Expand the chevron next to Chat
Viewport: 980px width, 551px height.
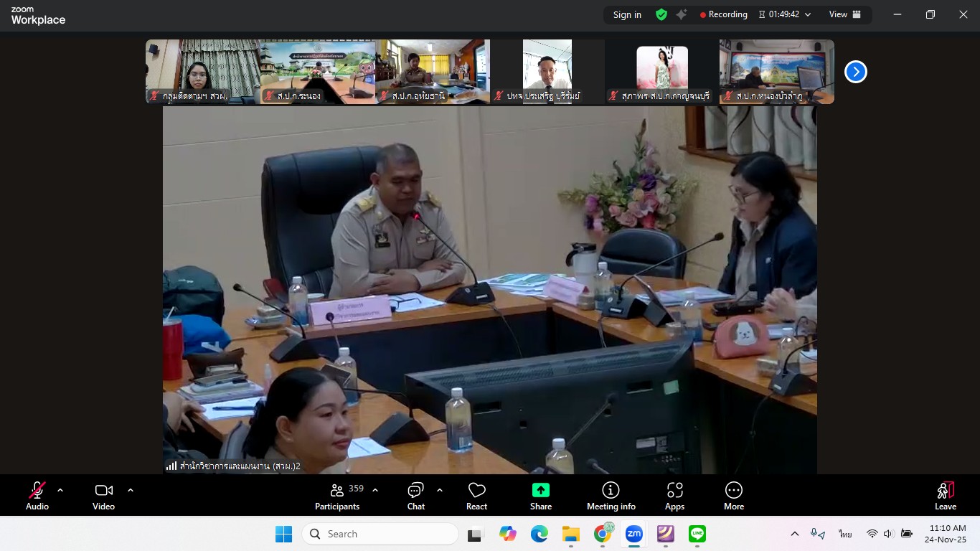point(440,490)
